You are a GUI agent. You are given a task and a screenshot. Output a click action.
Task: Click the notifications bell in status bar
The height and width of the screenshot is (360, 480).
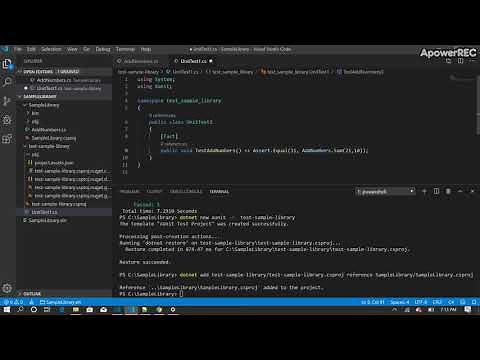(x=474, y=302)
